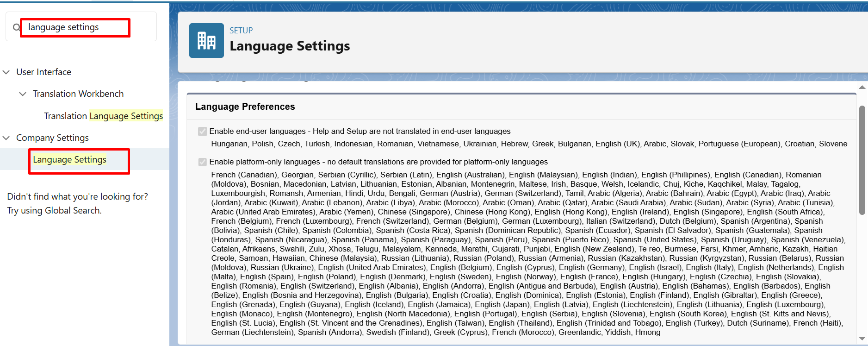Click the Quick Find search magnifier icon
This screenshot has height=346, width=868.
coord(16,27)
